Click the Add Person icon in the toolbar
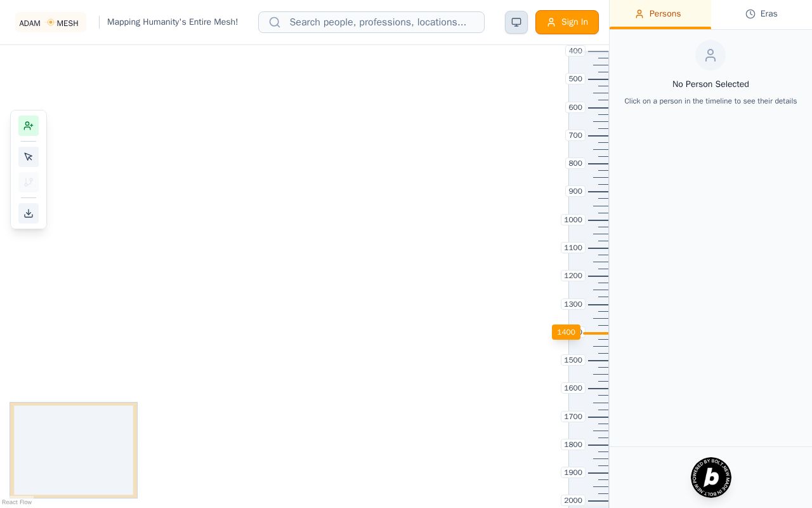Image resolution: width=812 pixels, height=508 pixels. 29,126
